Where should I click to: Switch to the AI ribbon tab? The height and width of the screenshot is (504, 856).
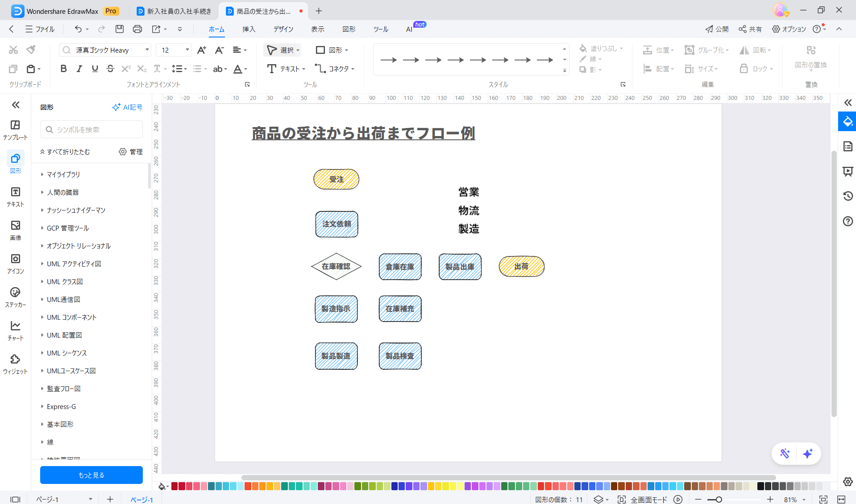click(409, 29)
